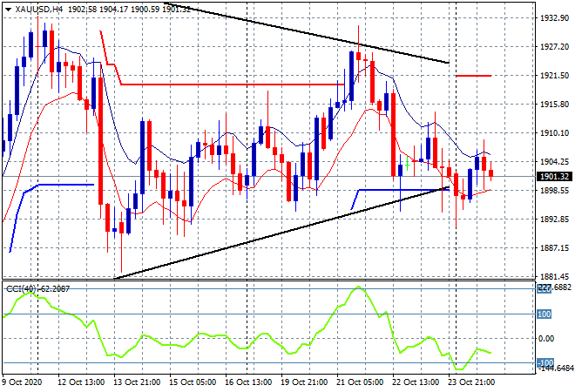Select the descending black upper trendline
The image size is (575, 392).
(x=306, y=33)
